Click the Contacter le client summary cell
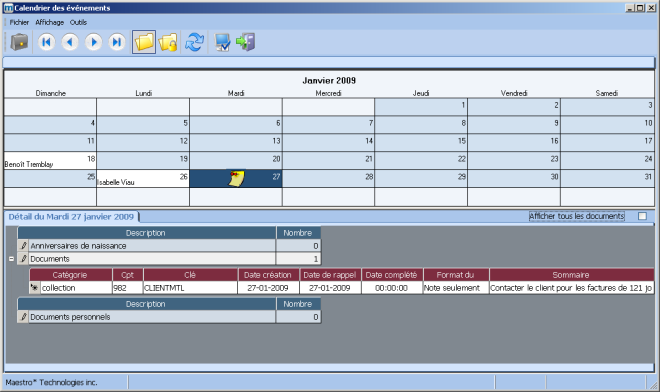The height and width of the screenshot is (392, 660). click(571, 288)
